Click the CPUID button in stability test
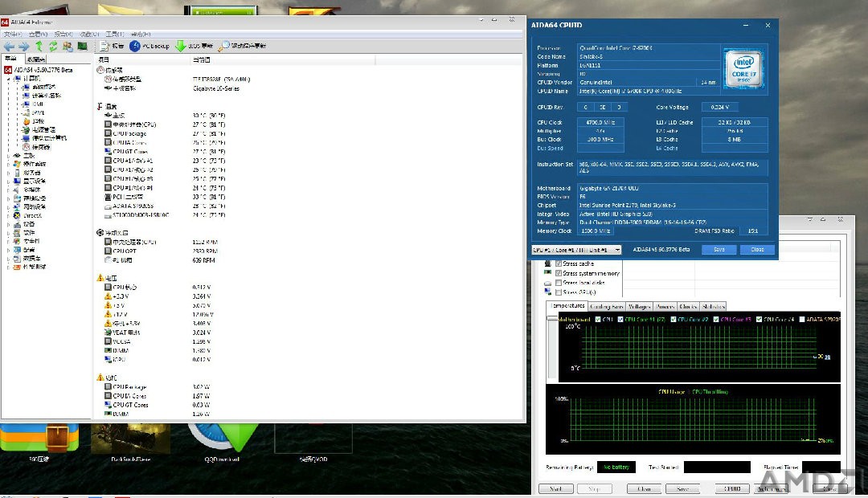This screenshot has height=498, width=868. pos(732,488)
